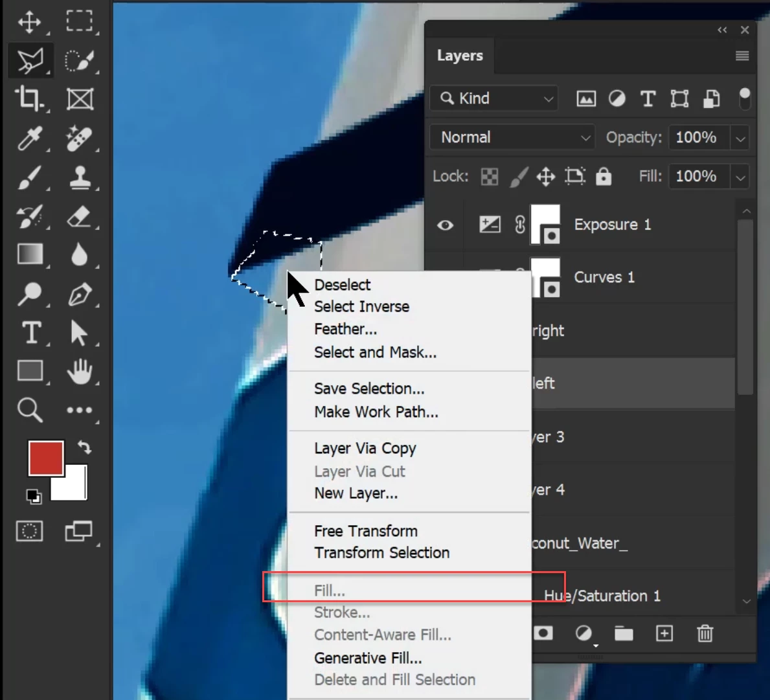The height and width of the screenshot is (700, 770).
Task: Open the Kind filter dropdown
Action: (494, 98)
